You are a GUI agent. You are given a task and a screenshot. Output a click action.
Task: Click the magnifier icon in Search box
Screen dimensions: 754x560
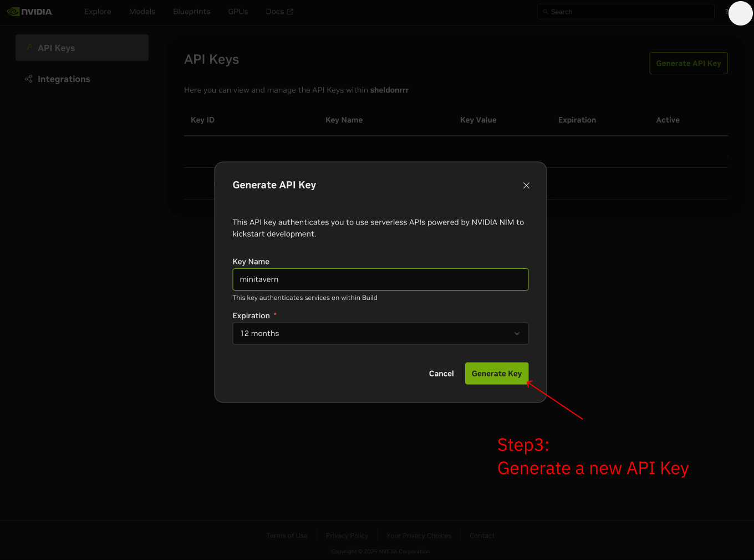point(546,12)
